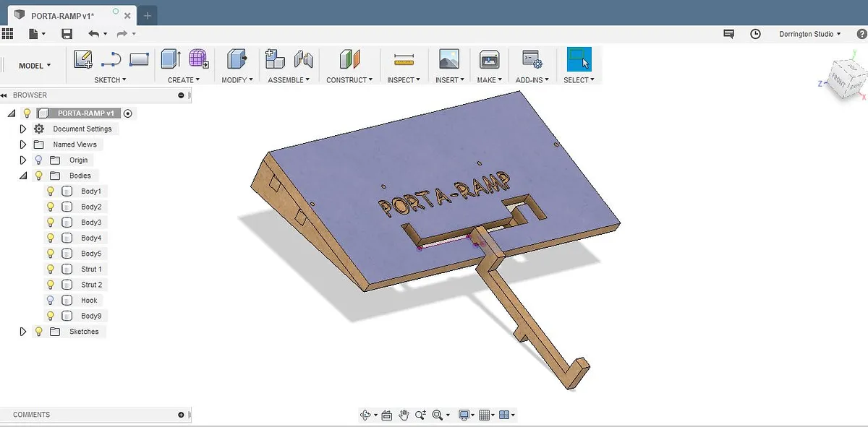Click the Insert image icon
This screenshot has width=868, height=427.
click(x=448, y=59)
